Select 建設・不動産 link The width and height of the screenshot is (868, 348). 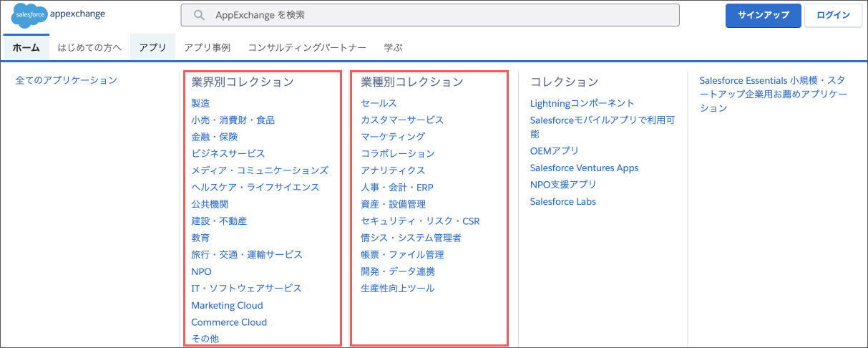pos(219,221)
